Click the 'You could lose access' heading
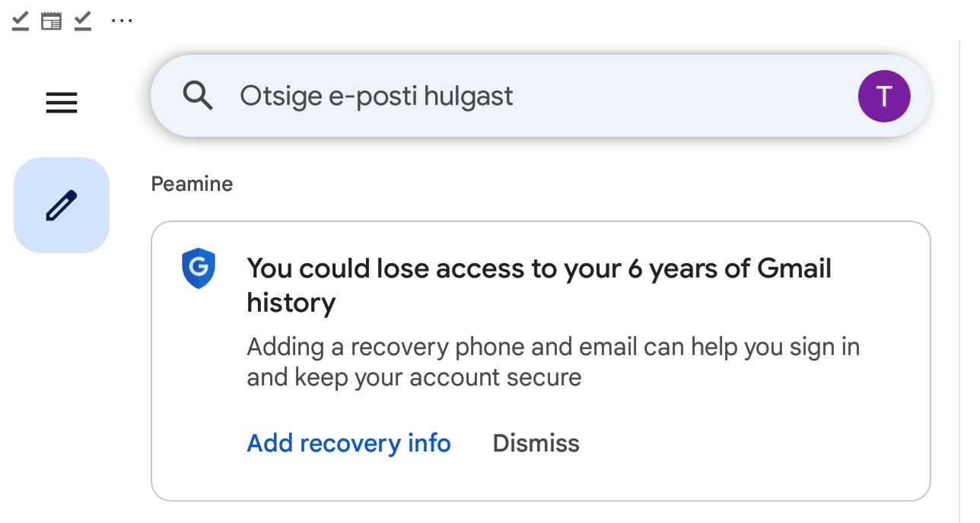 point(539,285)
